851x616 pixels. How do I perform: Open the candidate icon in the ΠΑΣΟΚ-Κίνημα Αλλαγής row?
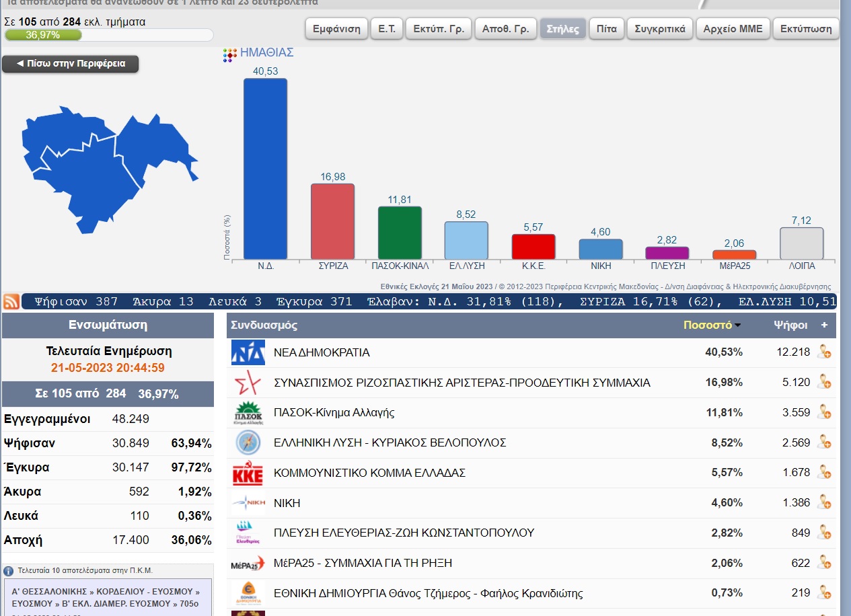[823, 413]
